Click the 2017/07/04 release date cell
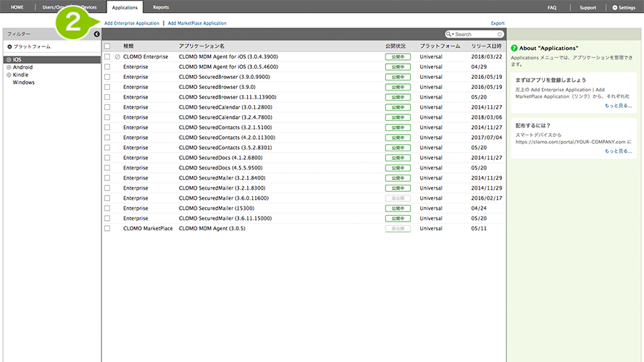 pyautogui.click(x=487, y=138)
